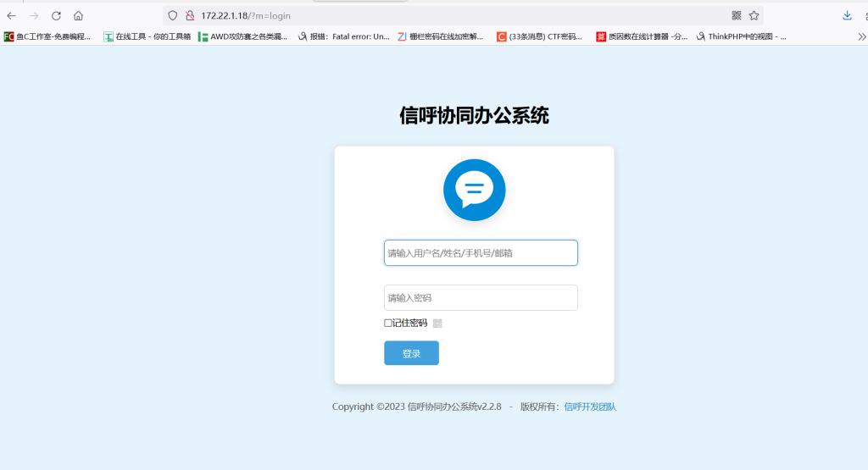Open the QR code icon in address bar
The width and height of the screenshot is (868, 470).
[x=736, y=15]
